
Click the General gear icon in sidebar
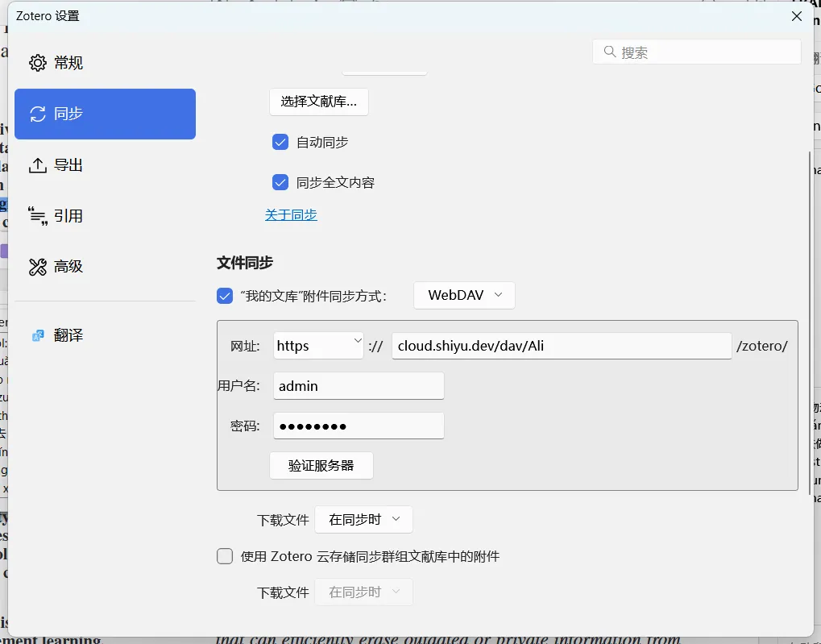38,63
